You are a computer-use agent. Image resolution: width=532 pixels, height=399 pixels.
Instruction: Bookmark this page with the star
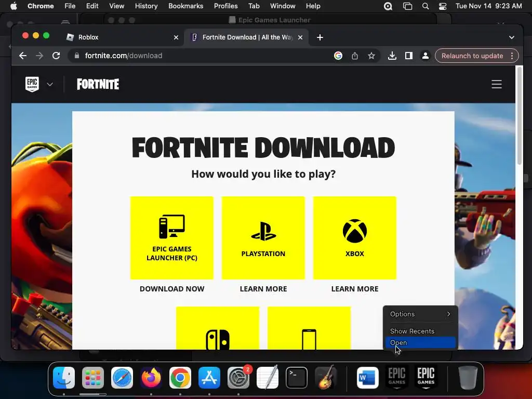pos(371,56)
